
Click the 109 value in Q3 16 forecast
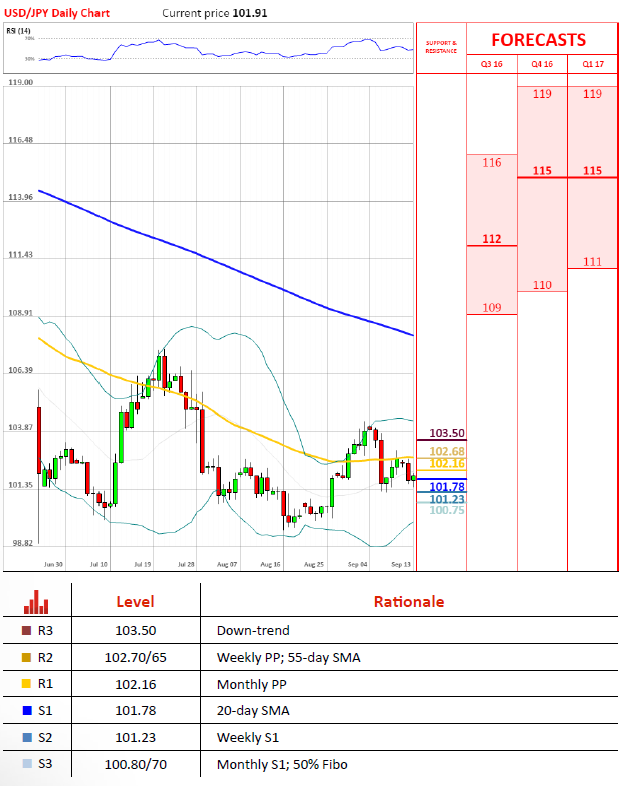492,307
